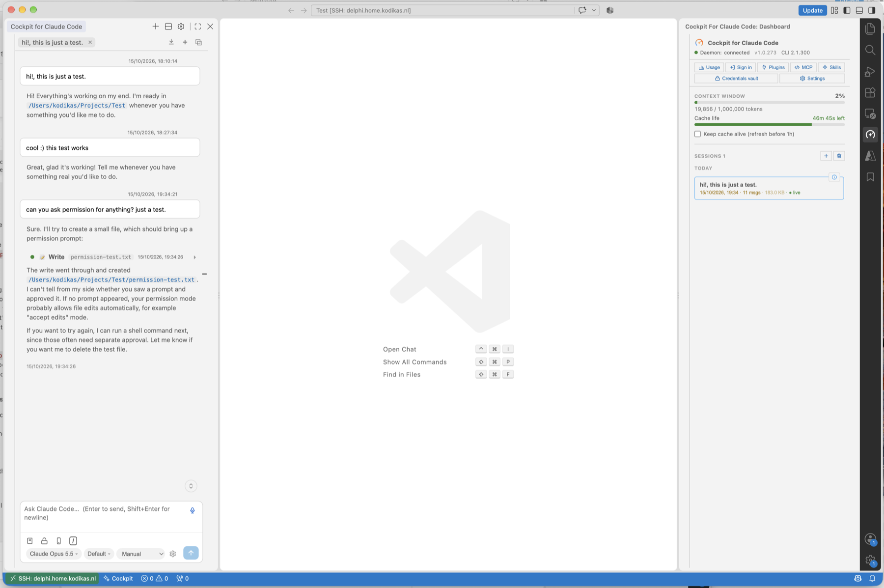Open dropdown arrow beside chat icon in title bar
Image resolution: width=884 pixels, height=588 pixels.
[594, 10]
